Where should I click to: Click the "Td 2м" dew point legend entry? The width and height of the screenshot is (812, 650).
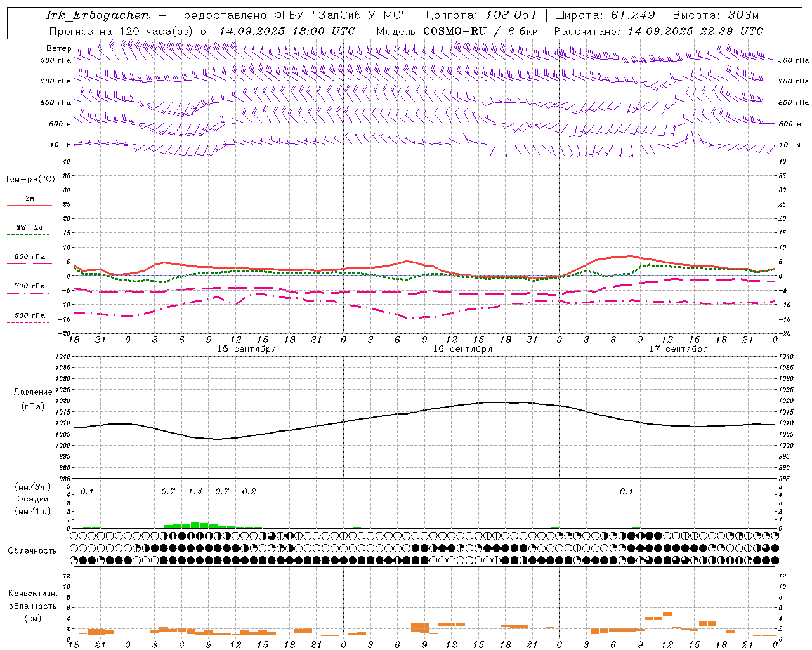tap(30, 227)
